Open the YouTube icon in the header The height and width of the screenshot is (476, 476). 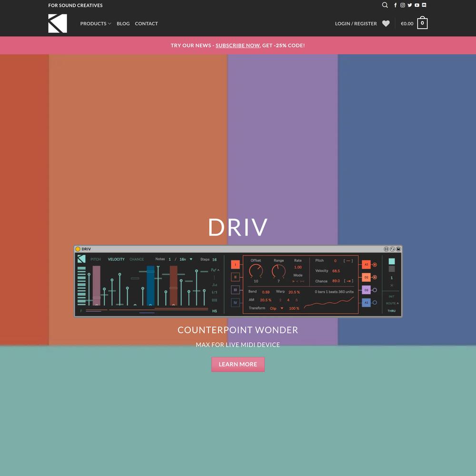[417, 5]
